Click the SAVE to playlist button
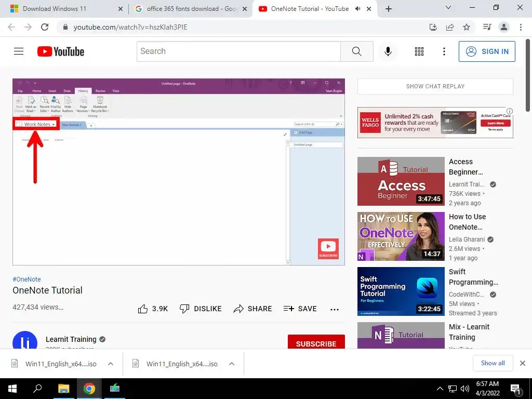532x399 pixels. coord(300,309)
